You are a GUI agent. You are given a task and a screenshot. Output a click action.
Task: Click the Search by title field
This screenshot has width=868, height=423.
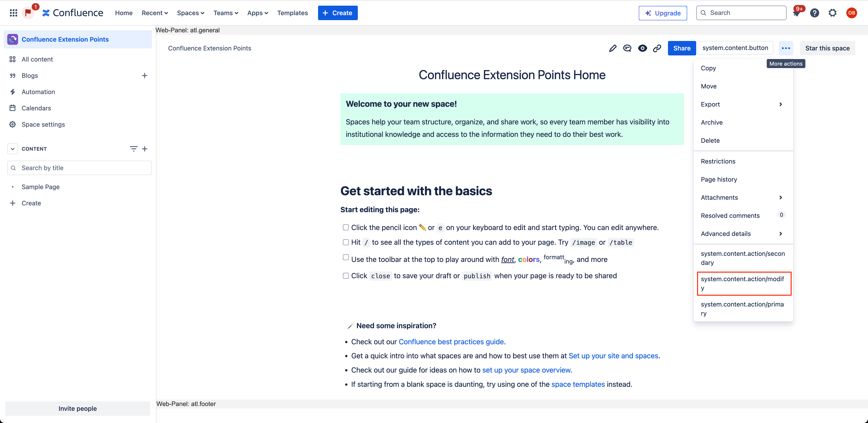[x=80, y=168]
